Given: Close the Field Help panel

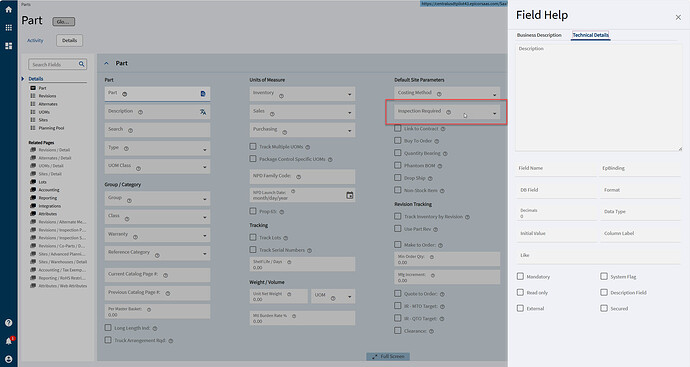Looking at the screenshot, I should click(678, 18).
